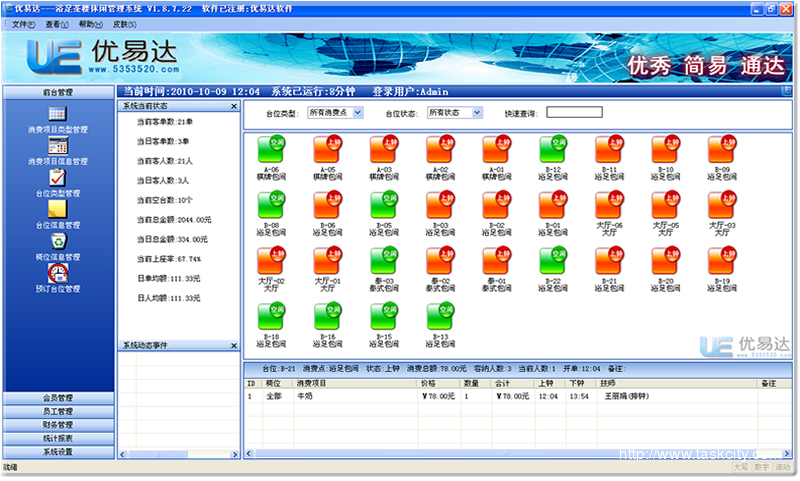This screenshot has width=800, height=481.
Task: Expand the 会员管理 sidebar section
Action: pyautogui.click(x=57, y=398)
